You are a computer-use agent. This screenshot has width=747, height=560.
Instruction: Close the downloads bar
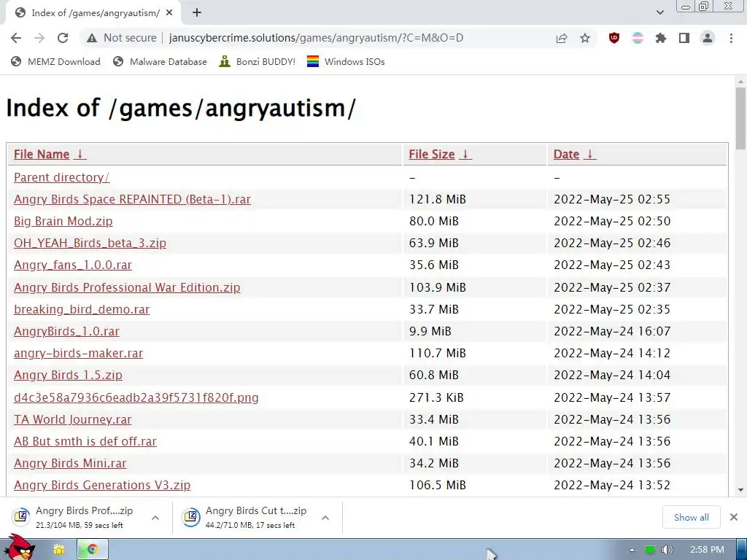(x=734, y=517)
